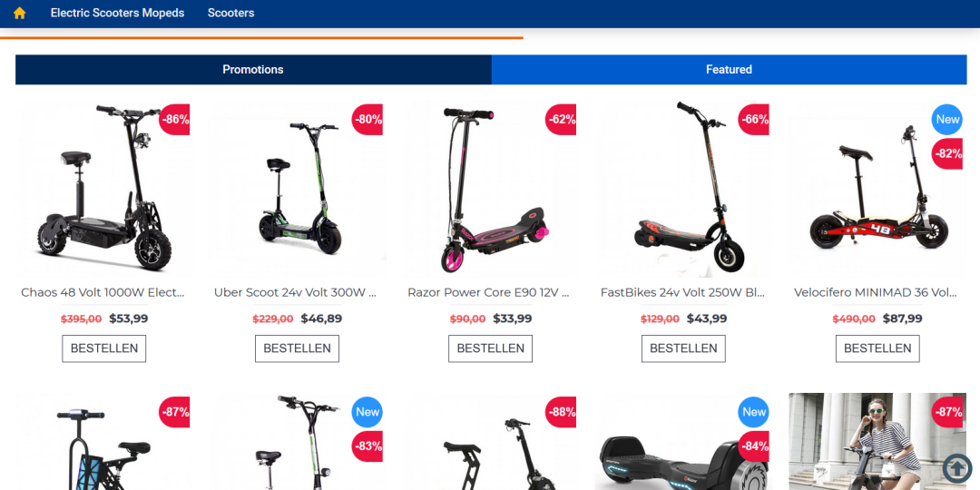This screenshot has width=980, height=490.
Task: Click the -66% badge on FastBikes scooter
Action: point(754,120)
